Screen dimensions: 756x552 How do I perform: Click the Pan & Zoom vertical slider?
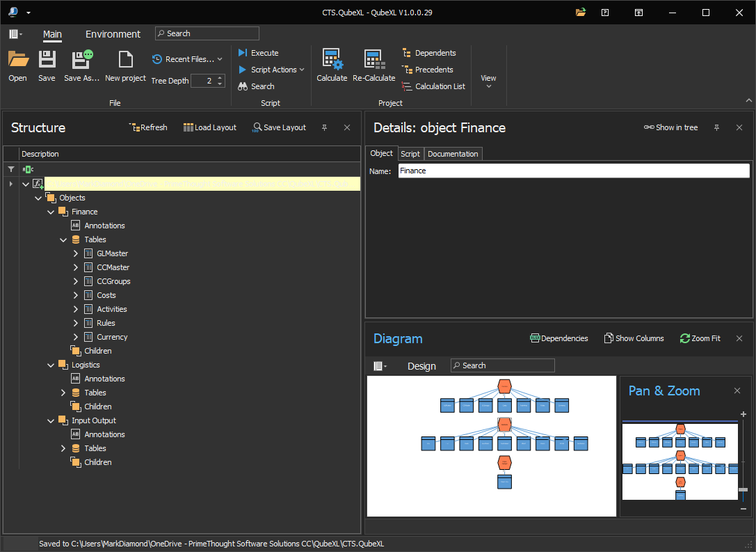(743, 491)
